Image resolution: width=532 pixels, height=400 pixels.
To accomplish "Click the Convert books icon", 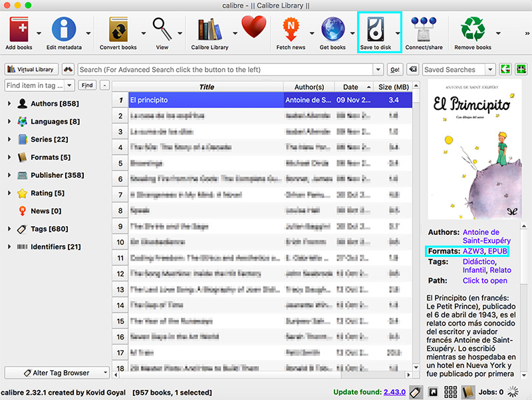I will point(118,29).
